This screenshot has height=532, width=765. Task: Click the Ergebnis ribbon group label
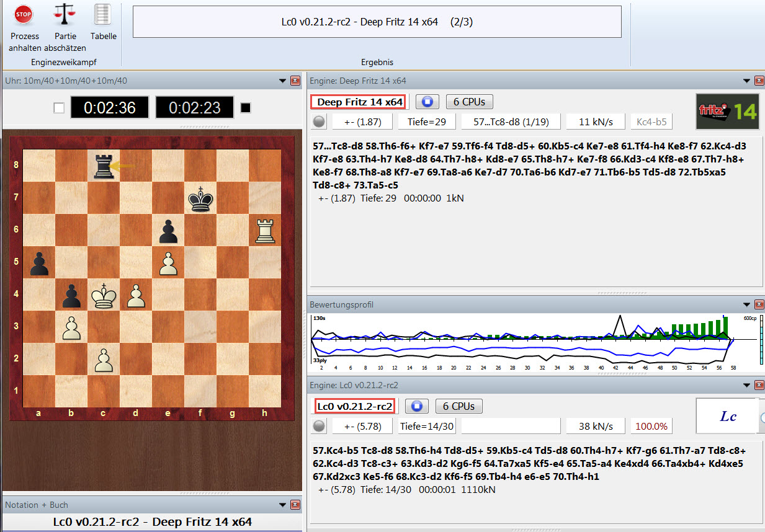click(x=377, y=62)
